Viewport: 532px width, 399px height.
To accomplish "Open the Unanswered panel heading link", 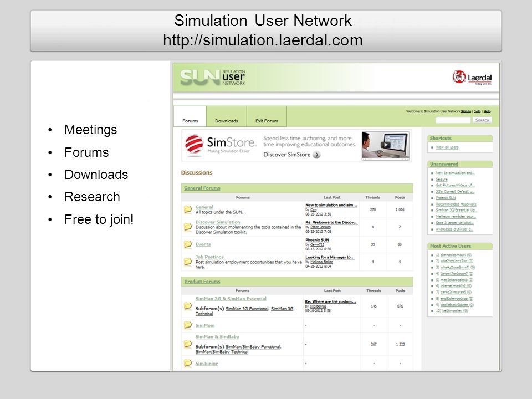I will click(444, 164).
